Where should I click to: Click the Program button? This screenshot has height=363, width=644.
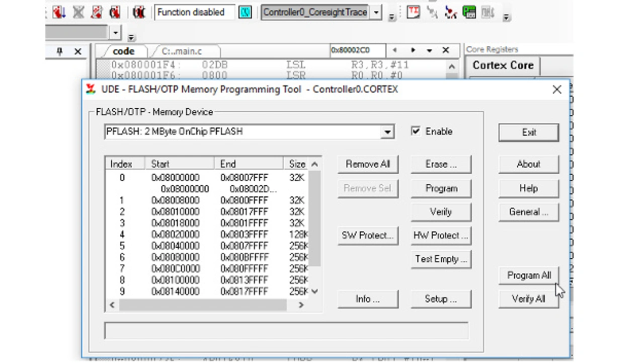click(441, 188)
